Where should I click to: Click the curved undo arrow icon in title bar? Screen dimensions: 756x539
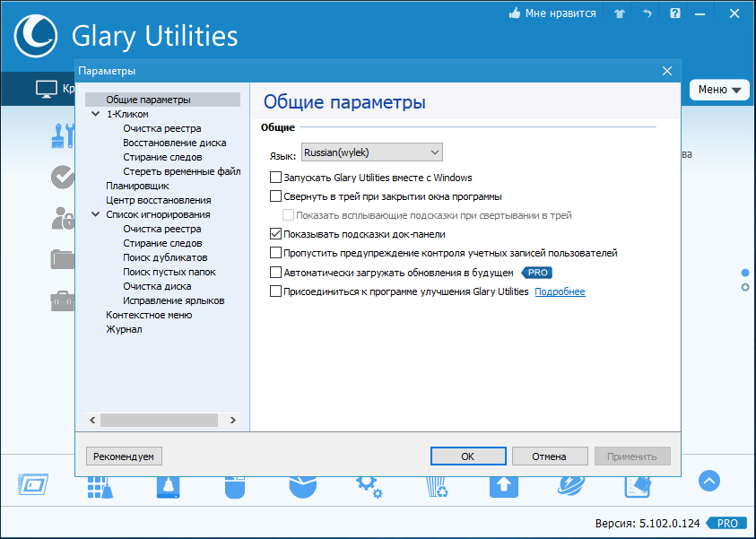pyautogui.click(x=647, y=13)
